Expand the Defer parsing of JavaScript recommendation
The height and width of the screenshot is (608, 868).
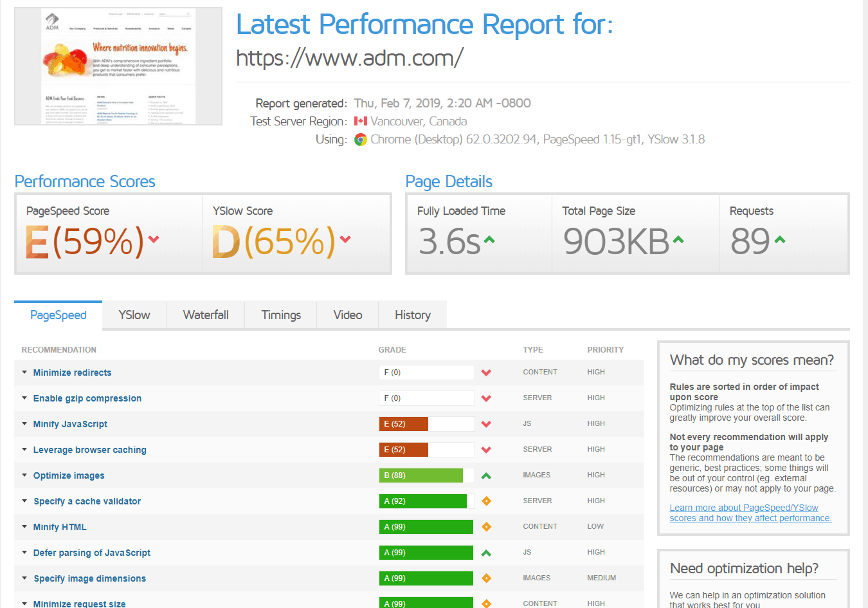tap(24, 552)
